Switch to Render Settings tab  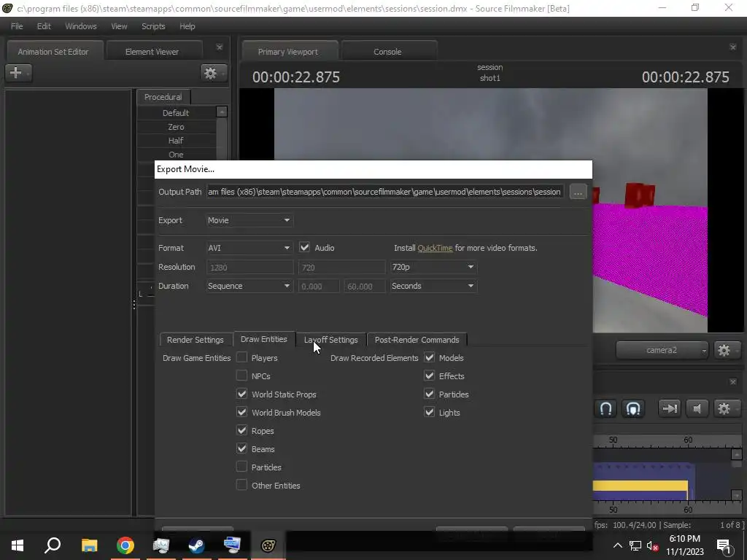196,340
